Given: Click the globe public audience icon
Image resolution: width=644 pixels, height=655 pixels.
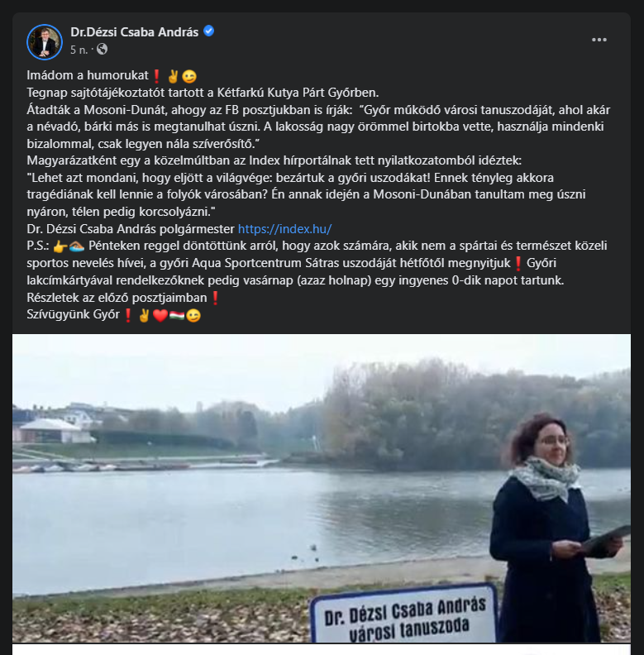Looking at the screenshot, I should [x=102, y=50].
